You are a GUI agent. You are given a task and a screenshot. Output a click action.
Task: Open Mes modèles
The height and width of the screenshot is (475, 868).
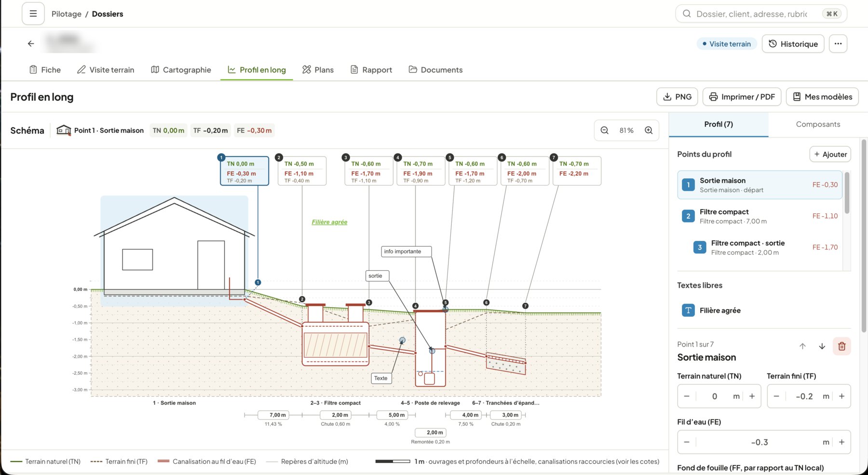[x=822, y=97]
